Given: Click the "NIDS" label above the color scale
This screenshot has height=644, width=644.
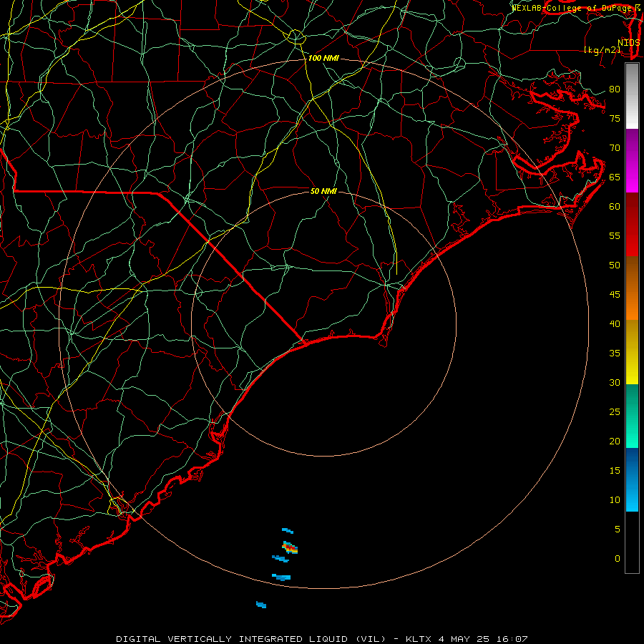Looking at the screenshot, I should click(x=629, y=43).
